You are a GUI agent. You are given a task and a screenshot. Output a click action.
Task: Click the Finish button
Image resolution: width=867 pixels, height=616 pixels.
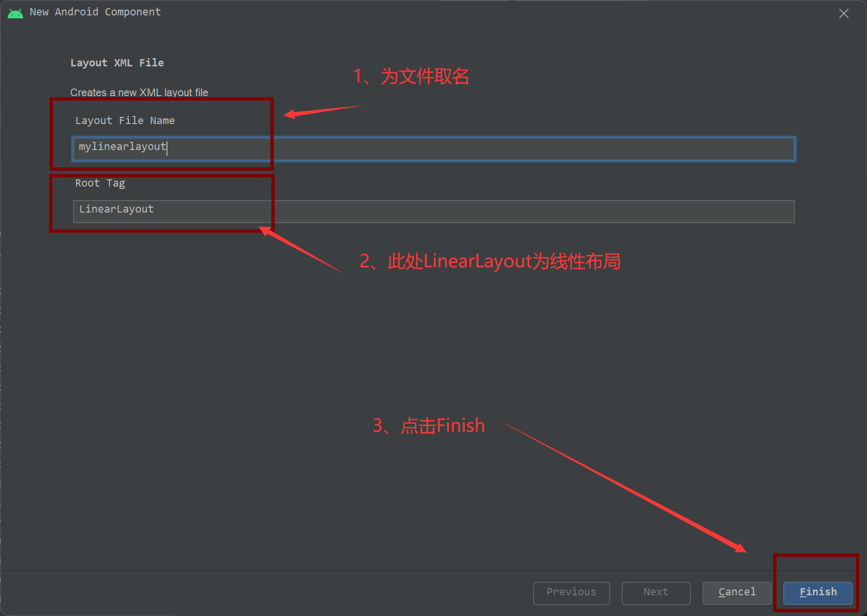coord(817,592)
